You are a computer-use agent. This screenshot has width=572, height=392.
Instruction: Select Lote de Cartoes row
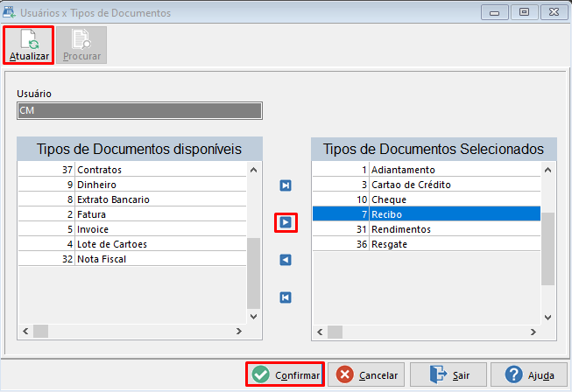pyautogui.click(x=132, y=244)
